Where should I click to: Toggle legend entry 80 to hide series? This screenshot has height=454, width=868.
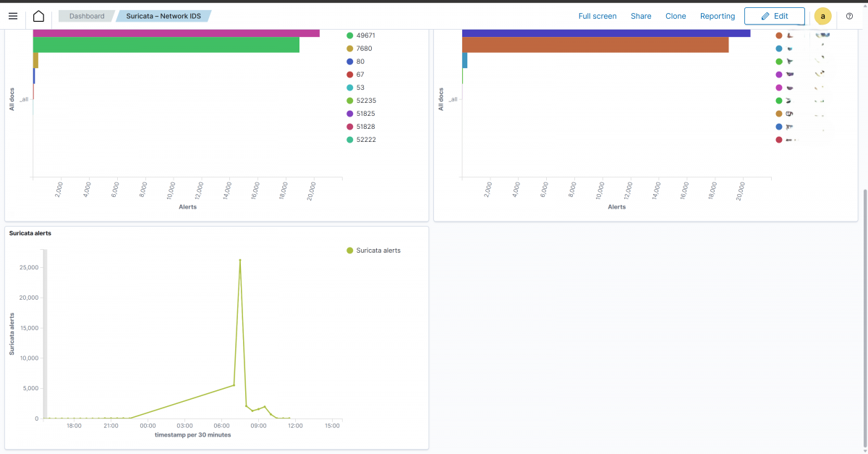359,61
